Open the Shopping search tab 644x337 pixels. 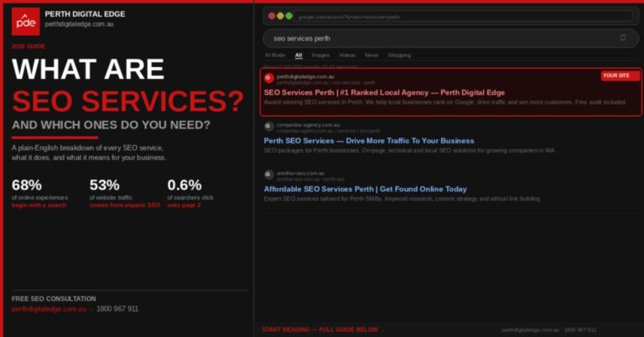tap(399, 55)
